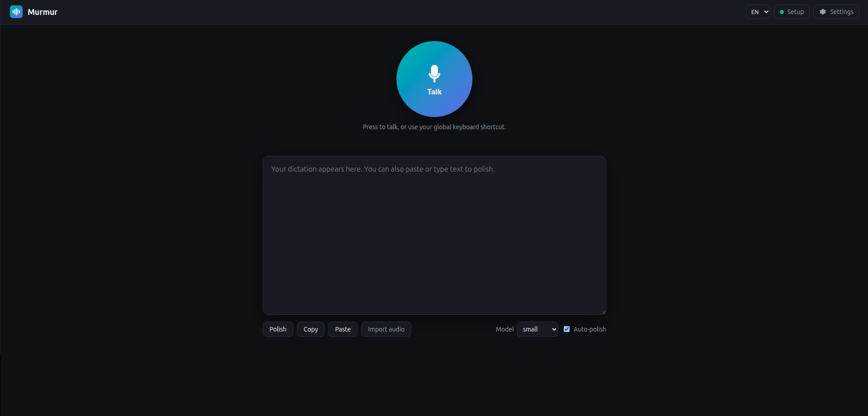Open the Setup status button

pos(792,12)
